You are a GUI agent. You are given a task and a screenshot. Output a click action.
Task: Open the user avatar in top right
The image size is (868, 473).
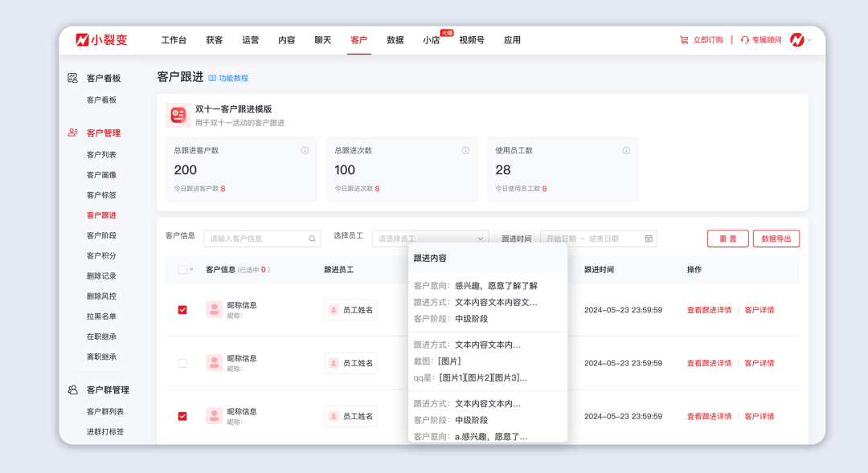[796, 40]
